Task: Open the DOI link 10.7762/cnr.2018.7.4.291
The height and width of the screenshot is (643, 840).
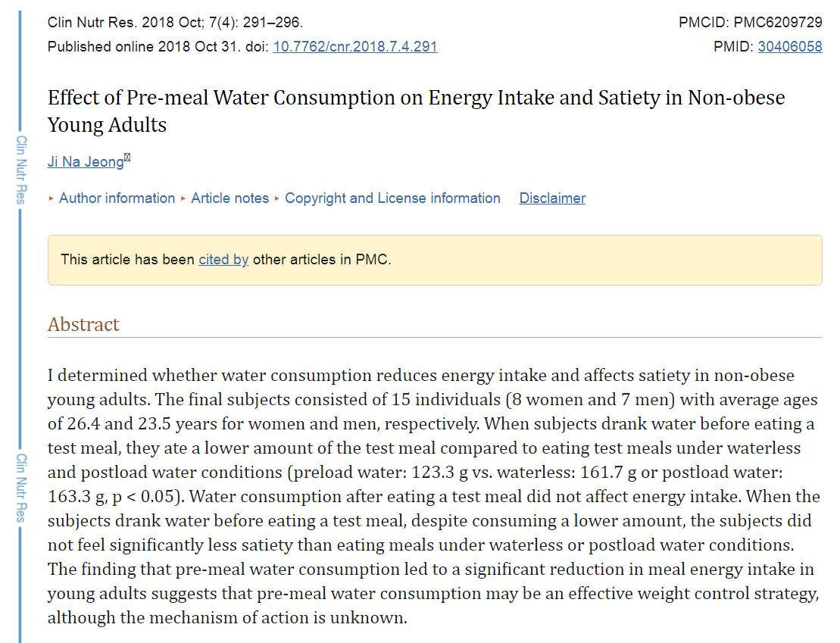Action: tap(354, 46)
